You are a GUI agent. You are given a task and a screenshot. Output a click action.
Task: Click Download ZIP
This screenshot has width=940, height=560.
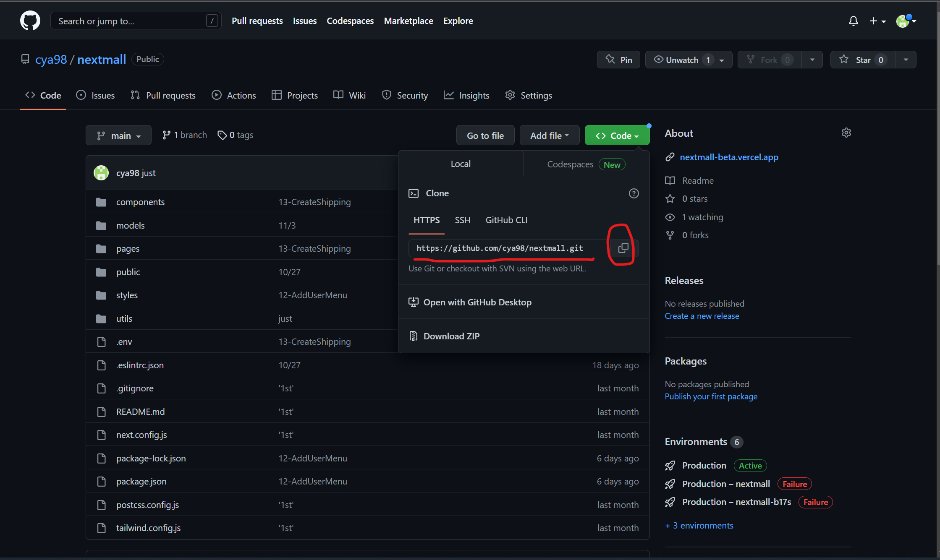[451, 336]
